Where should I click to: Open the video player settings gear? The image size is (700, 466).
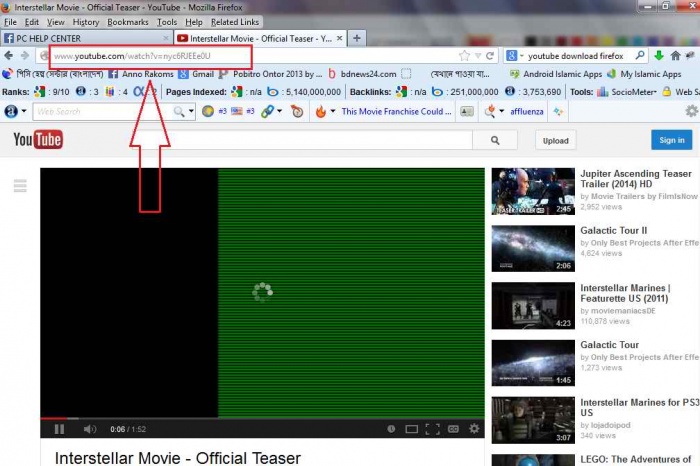tap(474, 429)
